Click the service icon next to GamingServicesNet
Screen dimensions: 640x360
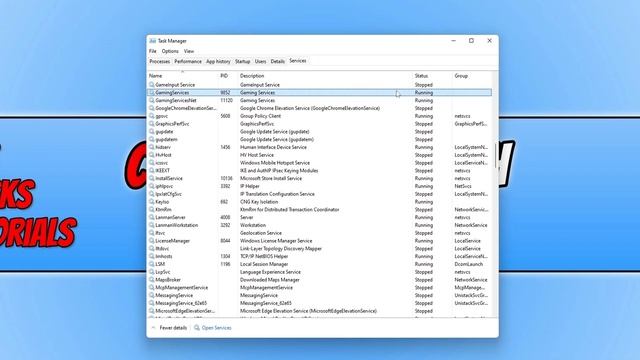(x=152, y=100)
